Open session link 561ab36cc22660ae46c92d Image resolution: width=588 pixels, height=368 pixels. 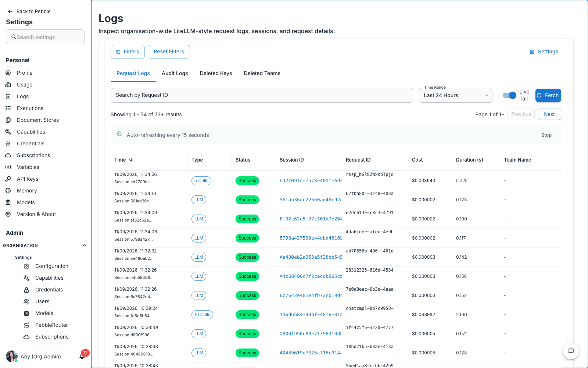point(311,200)
